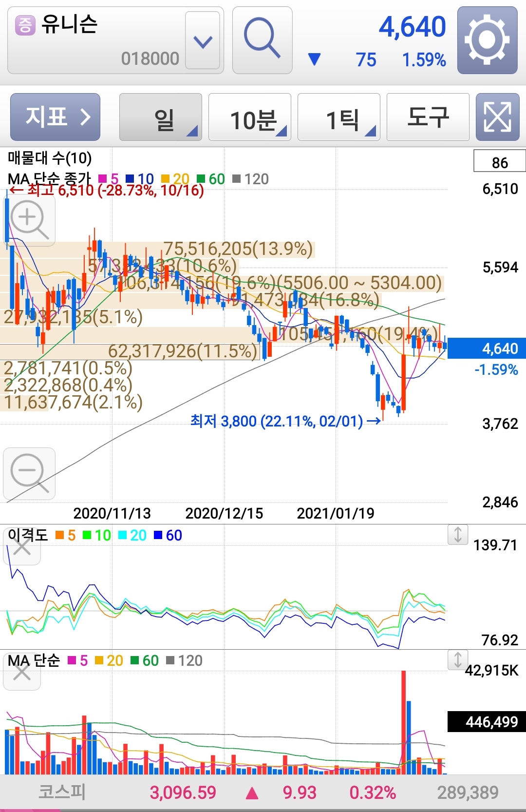
Task: Tap the volume profile 62,317,926(11.5%) label
Action: coord(183,351)
